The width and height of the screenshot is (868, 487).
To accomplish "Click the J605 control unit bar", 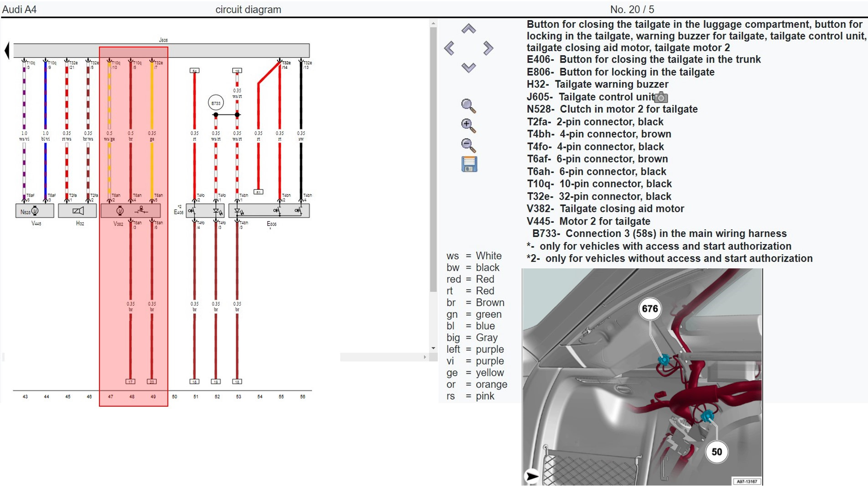I will 161,50.
